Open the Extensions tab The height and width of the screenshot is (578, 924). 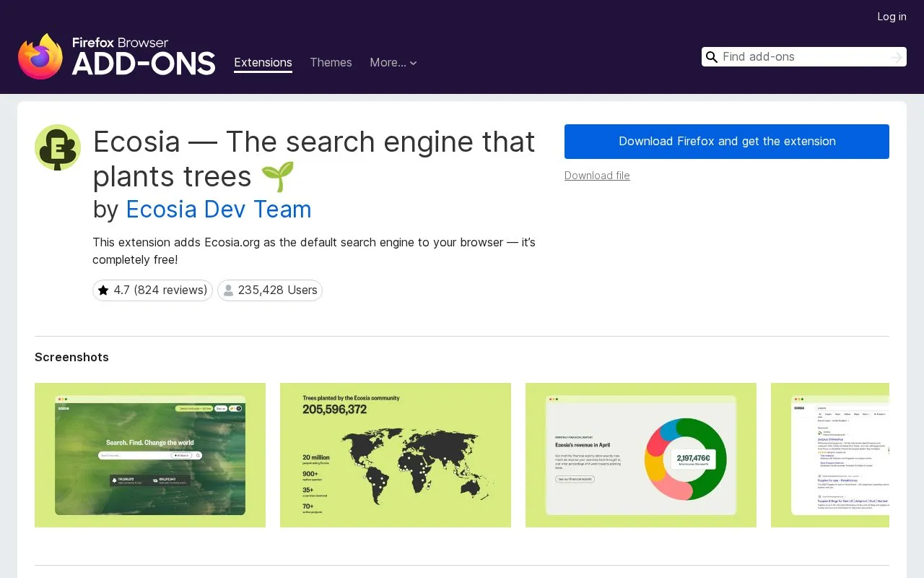click(263, 63)
